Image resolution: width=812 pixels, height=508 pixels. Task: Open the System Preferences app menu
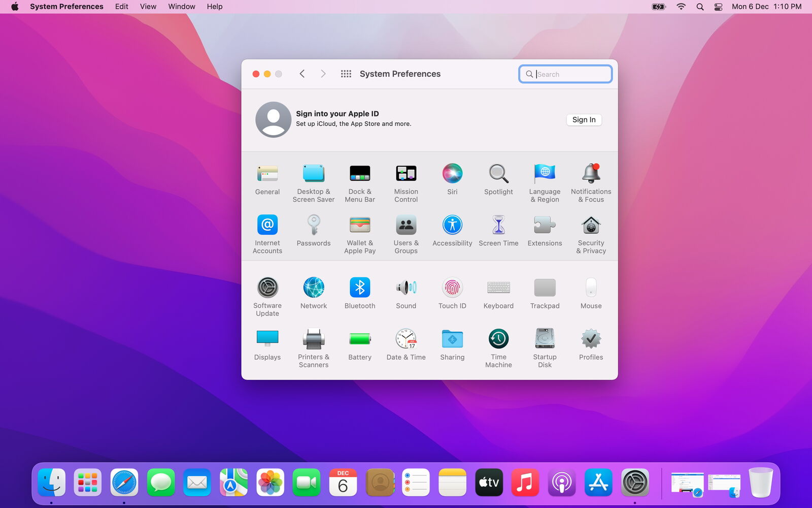click(x=66, y=7)
